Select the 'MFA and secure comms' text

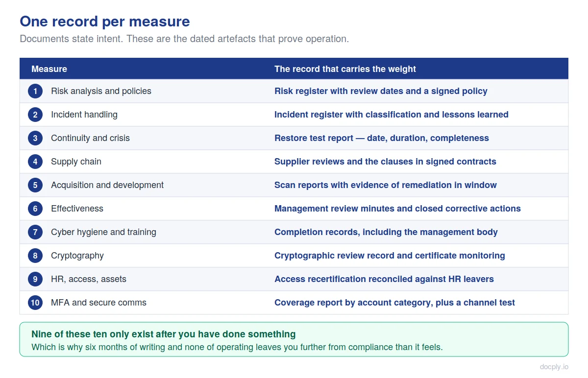click(x=98, y=303)
